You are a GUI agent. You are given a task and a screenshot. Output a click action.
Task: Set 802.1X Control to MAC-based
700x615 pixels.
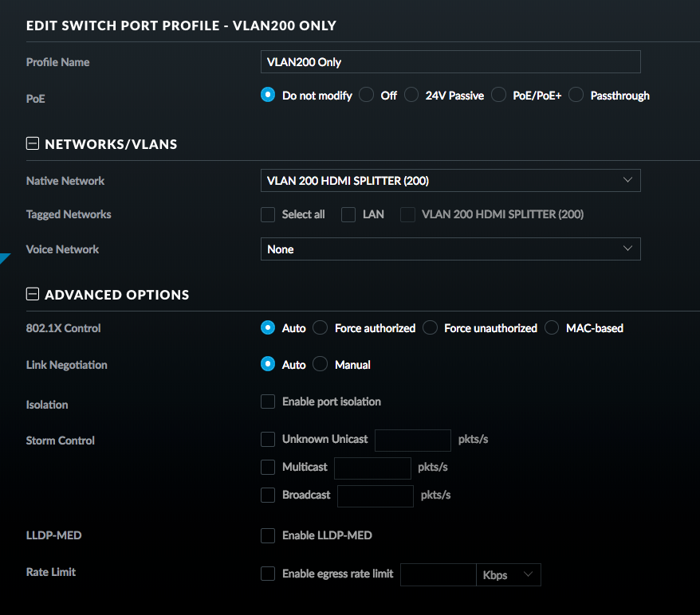click(x=552, y=327)
